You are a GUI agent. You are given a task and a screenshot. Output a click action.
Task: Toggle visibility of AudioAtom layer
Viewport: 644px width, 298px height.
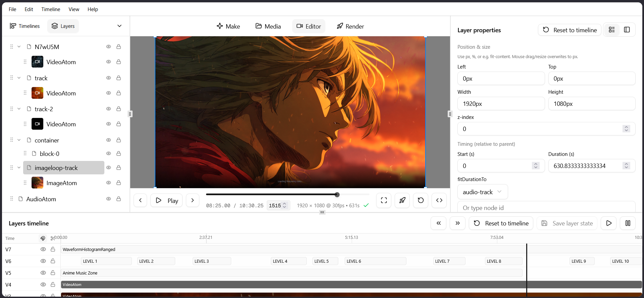(x=108, y=199)
